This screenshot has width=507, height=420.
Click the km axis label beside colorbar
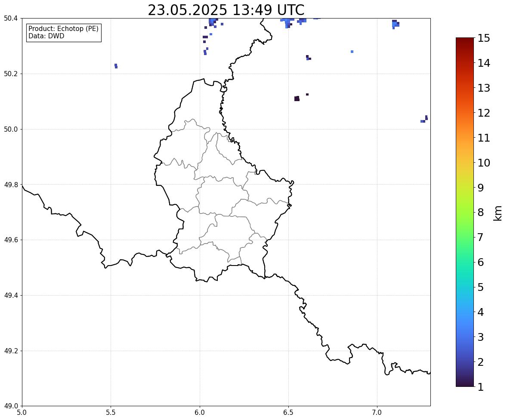pos(498,213)
